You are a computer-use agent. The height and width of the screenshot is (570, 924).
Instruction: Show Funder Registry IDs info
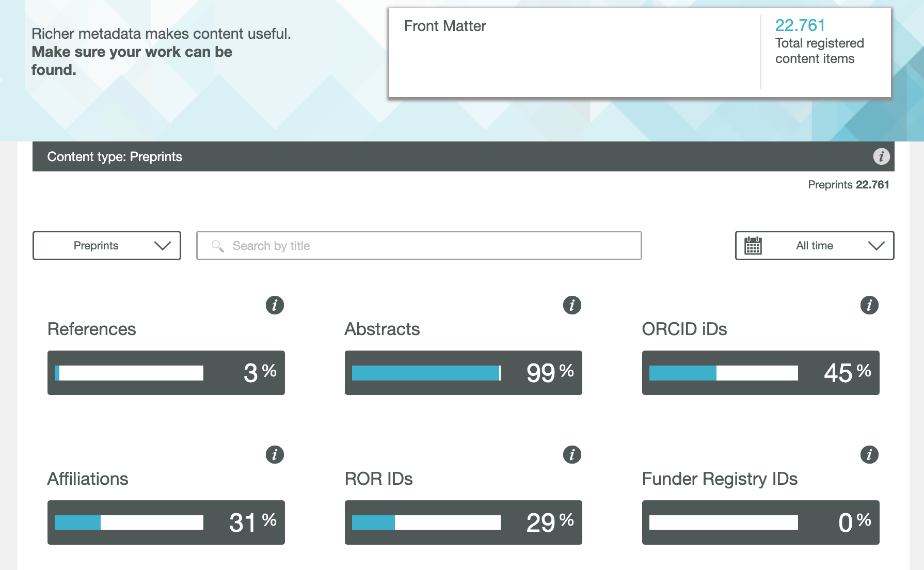869,455
